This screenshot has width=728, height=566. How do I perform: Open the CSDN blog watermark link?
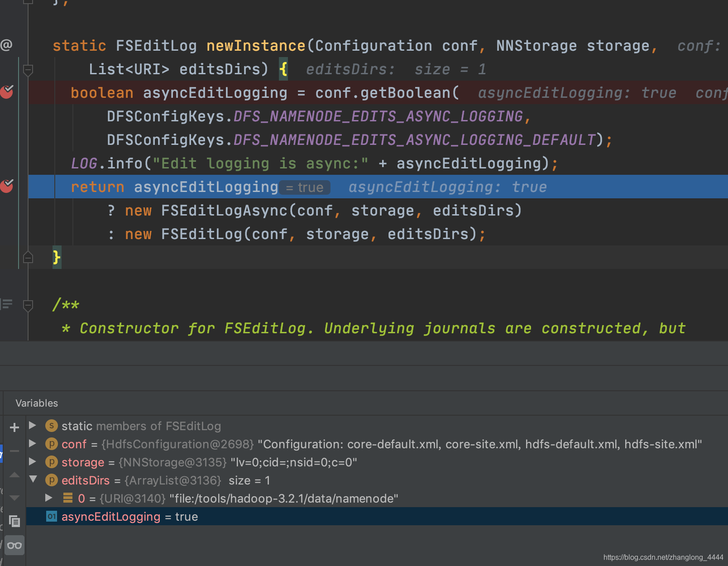pos(663,557)
